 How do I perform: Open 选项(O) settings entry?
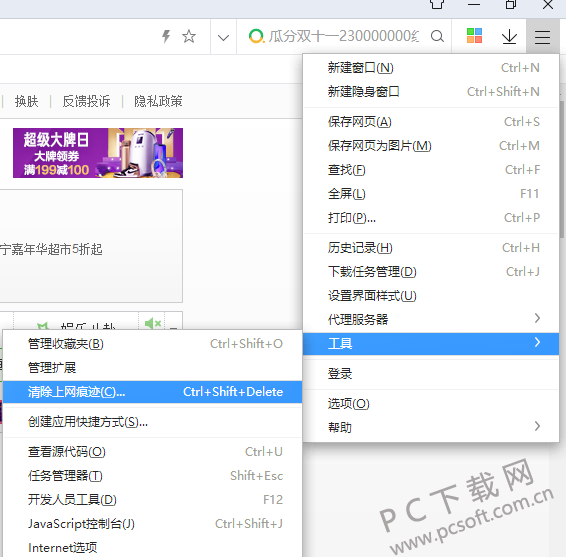click(431, 403)
